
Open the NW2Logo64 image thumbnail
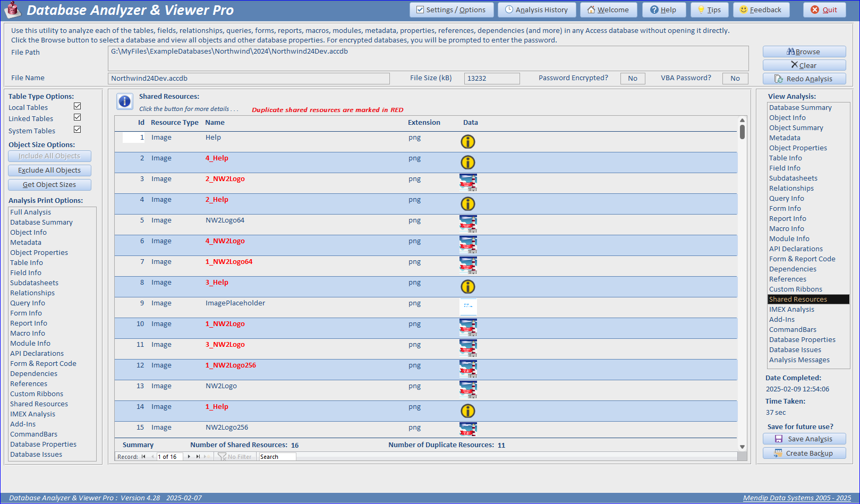point(468,224)
